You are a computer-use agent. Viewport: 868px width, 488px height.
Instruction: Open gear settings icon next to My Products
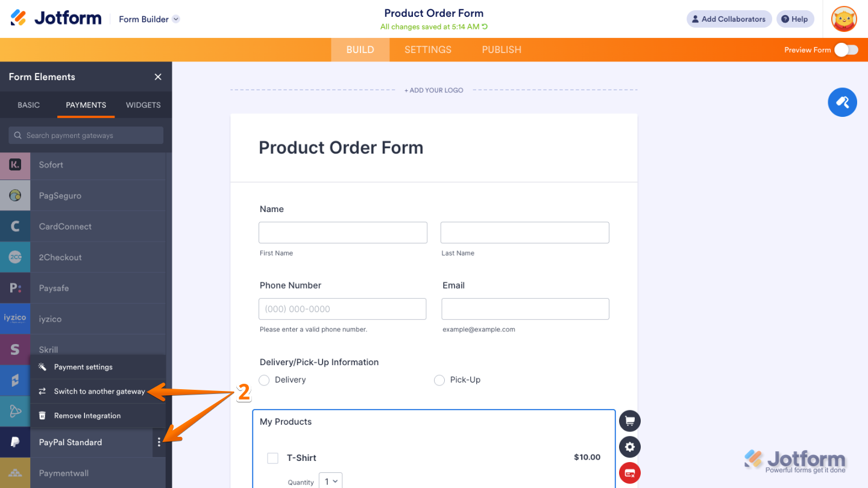click(x=630, y=447)
